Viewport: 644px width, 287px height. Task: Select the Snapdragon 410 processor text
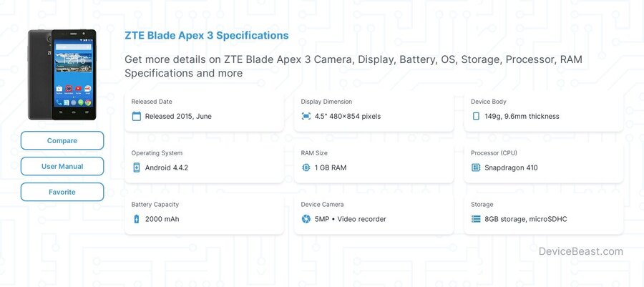tap(511, 167)
